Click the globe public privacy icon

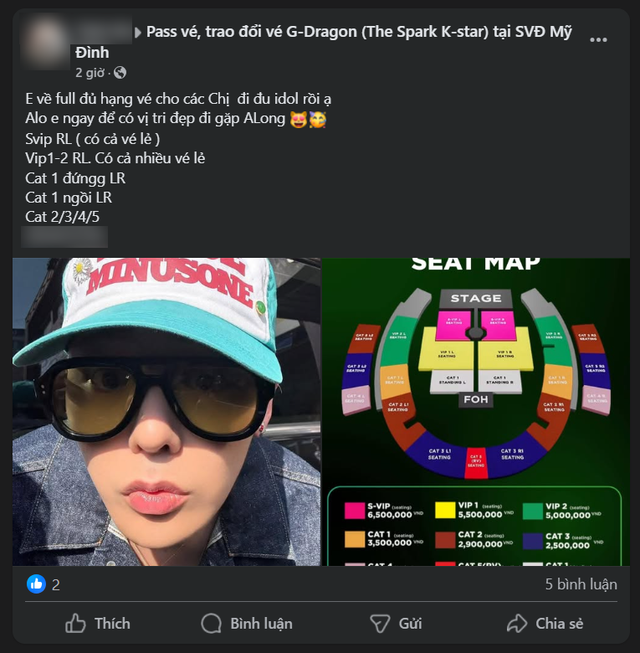(120, 72)
